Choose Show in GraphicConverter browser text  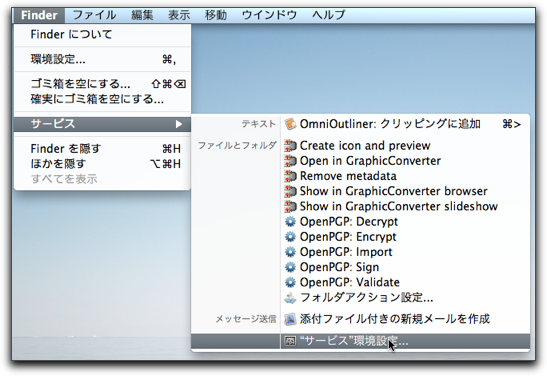coord(394,191)
